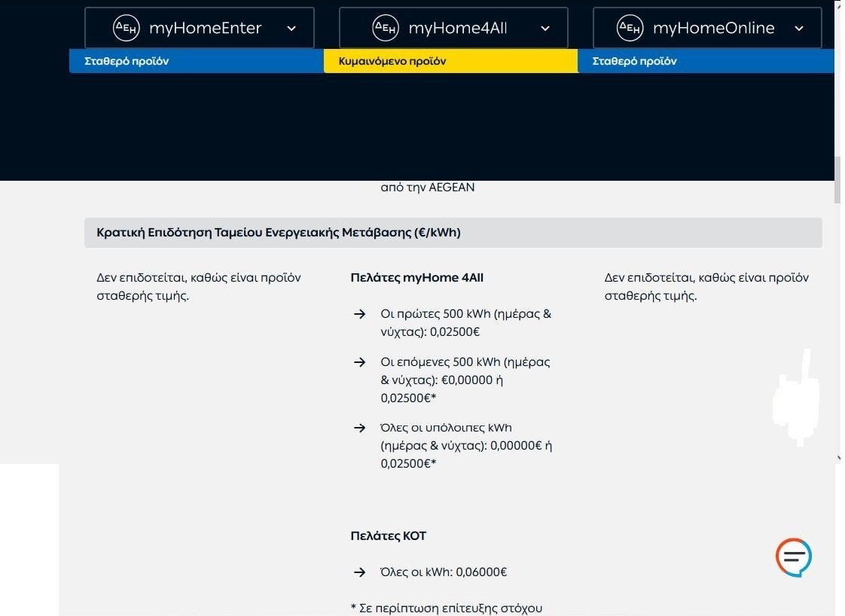845x616 pixels.
Task: Expand the myHomeOnline product dropdown chevron
Action: [x=798, y=29]
